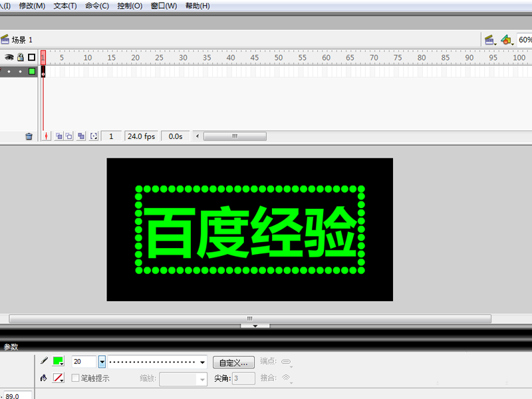The image size is (532, 399).
Task: Click the timeline horizontal scrollbar thumb
Action: [x=235, y=136]
